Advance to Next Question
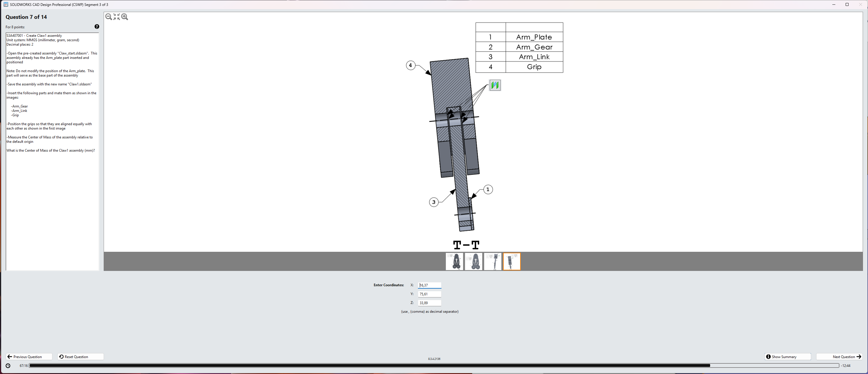 click(839, 357)
